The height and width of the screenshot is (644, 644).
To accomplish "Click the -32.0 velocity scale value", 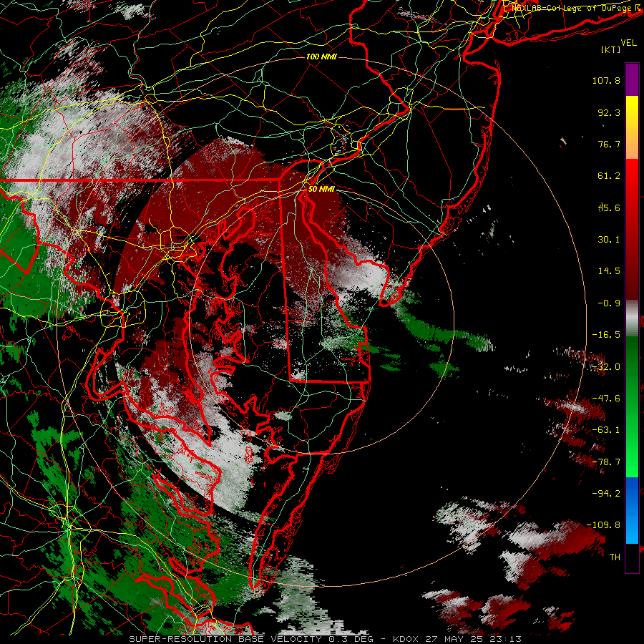I will point(606,367).
